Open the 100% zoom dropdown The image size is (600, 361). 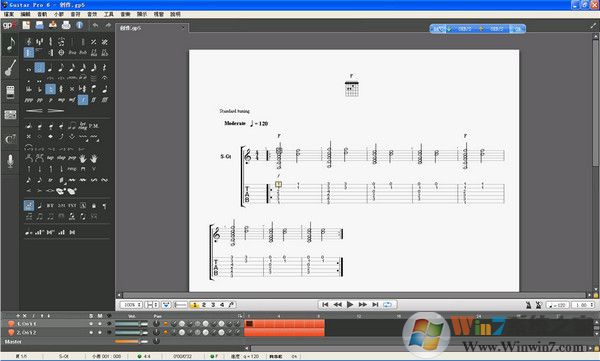(131, 305)
